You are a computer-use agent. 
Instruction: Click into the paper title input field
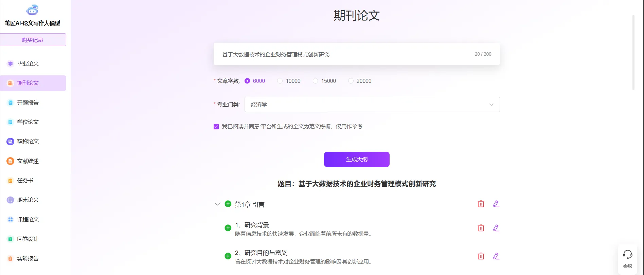tap(343, 54)
